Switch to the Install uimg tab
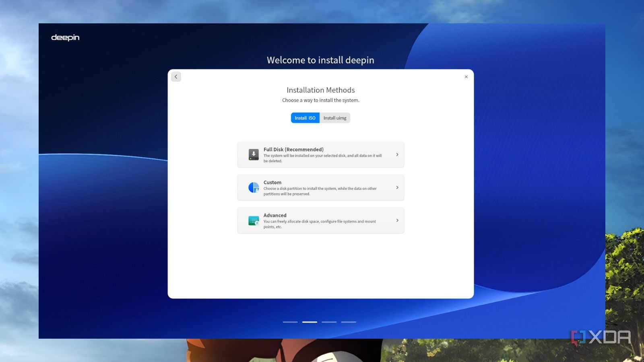The height and width of the screenshot is (362, 644). point(335,118)
